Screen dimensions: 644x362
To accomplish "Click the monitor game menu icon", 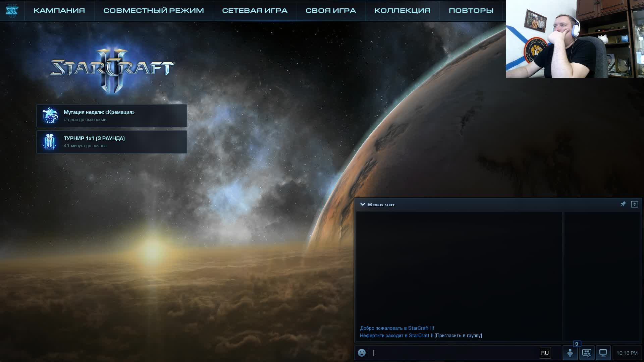I will (603, 353).
